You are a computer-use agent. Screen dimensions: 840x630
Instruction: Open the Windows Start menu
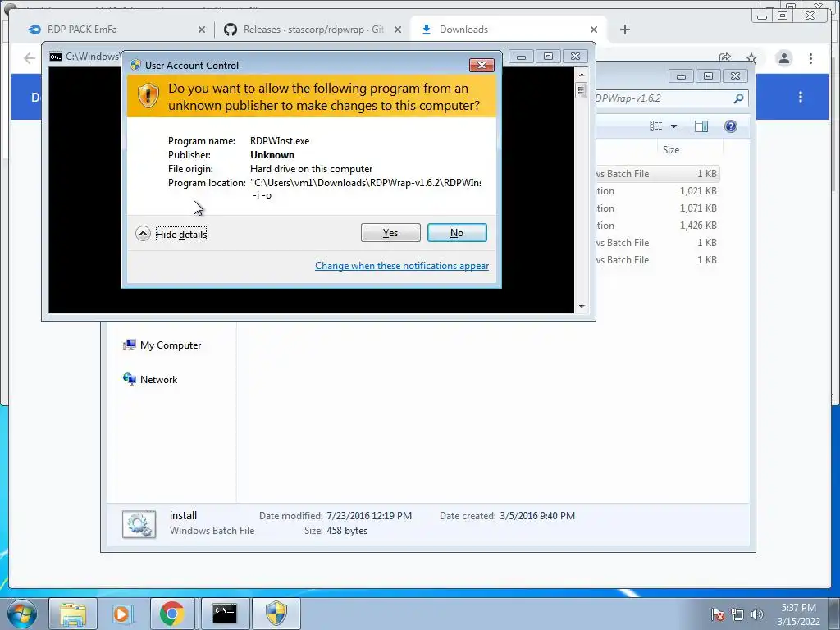[22, 614]
